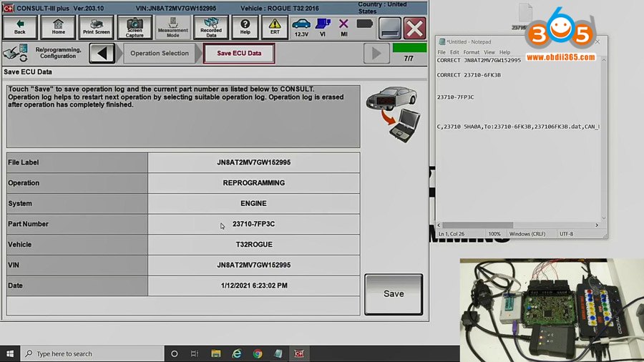644x362 pixels.
Task: Click Notepad line 23710-7FP3C
Action: coord(456,97)
